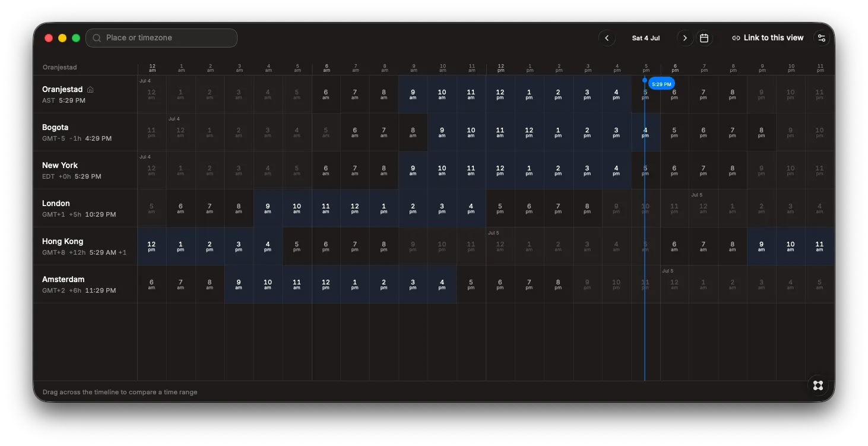Image resolution: width=868 pixels, height=446 pixels.
Task: Click the four-circle icon in bottom corner
Action: point(818,385)
